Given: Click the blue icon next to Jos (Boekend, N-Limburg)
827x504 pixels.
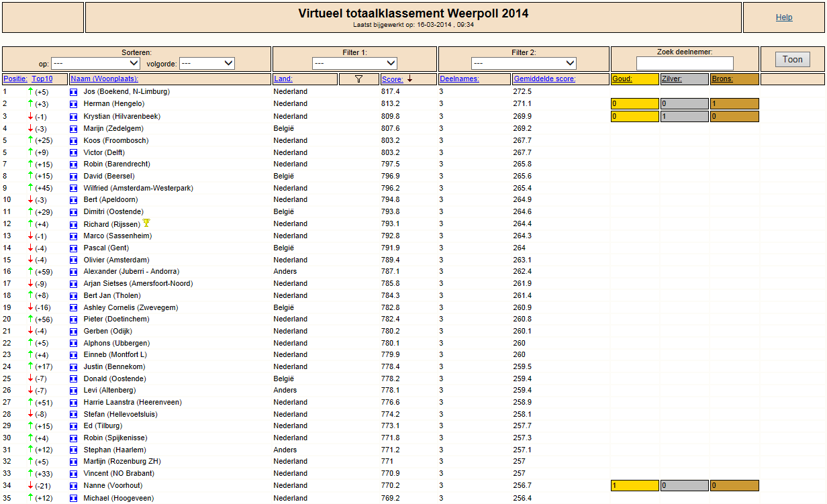Looking at the screenshot, I should [x=74, y=92].
